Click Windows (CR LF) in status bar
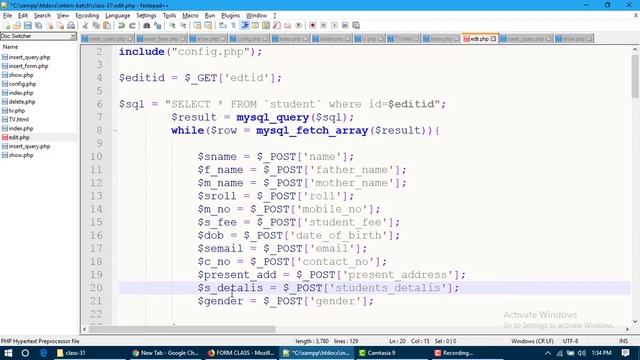The width and height of the screenshot is (640, 360). click(532, 341)
